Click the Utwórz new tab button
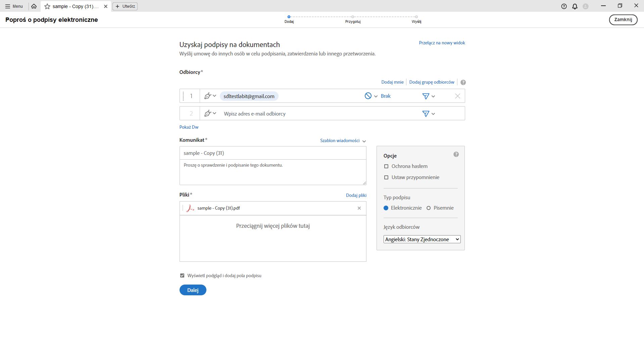This screenshot has height=341, width=644. coord(125,6)
